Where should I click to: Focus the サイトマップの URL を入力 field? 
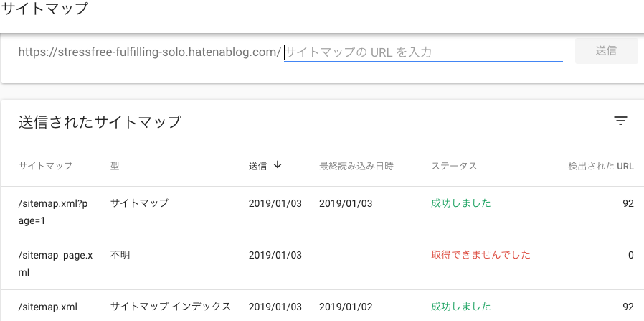tap(423, 52)
